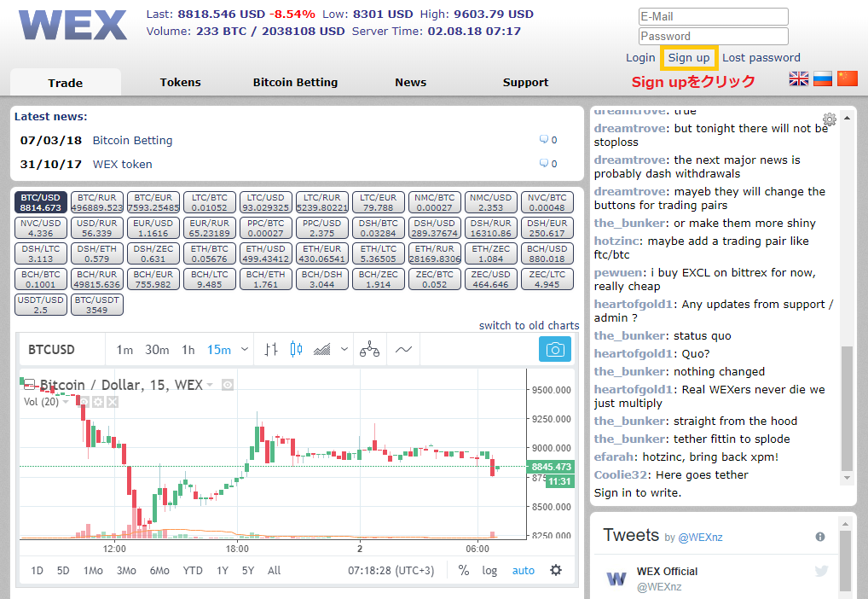
Task: Select the 1m chart interval
Action: point(124,350)
